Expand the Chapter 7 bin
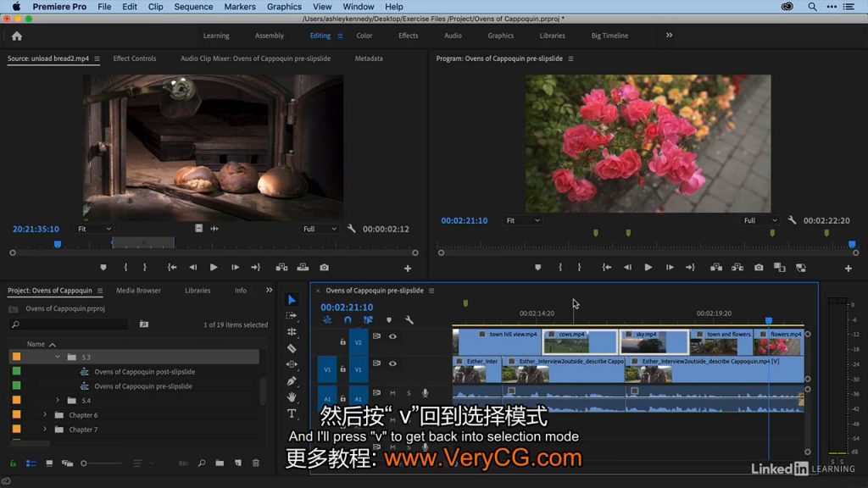Viewport: 868px width, 488px height. tap(45, 429)
